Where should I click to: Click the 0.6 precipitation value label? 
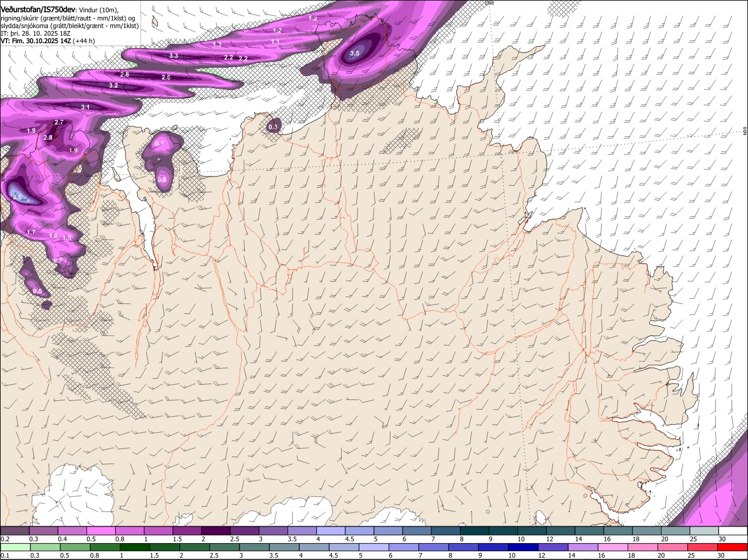point(162,179)
